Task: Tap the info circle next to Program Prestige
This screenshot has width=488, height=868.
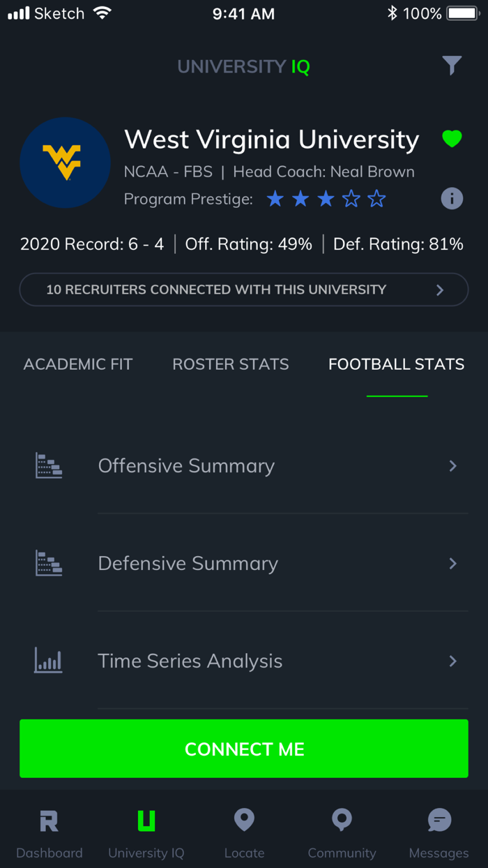Action: (x=452, y=198)
